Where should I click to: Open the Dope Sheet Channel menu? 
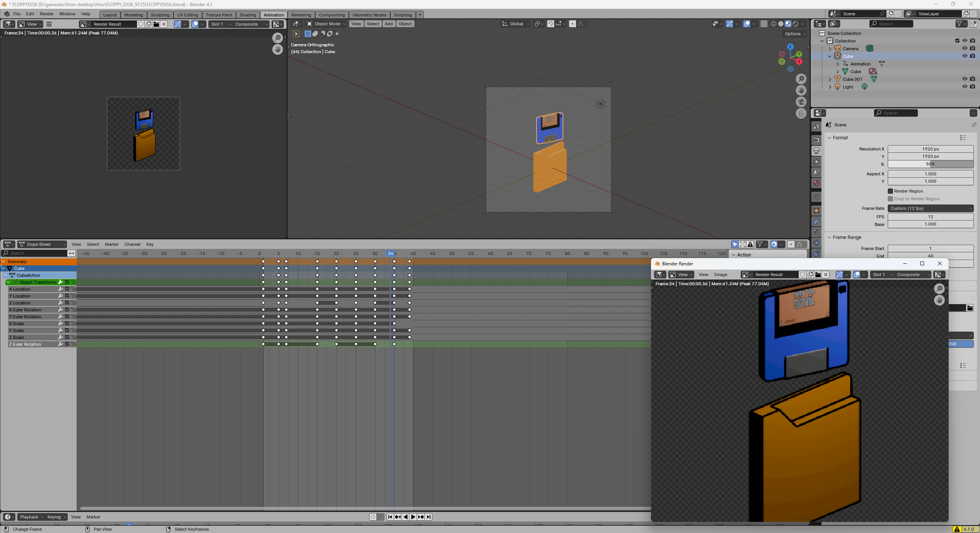tap(132, 244)
